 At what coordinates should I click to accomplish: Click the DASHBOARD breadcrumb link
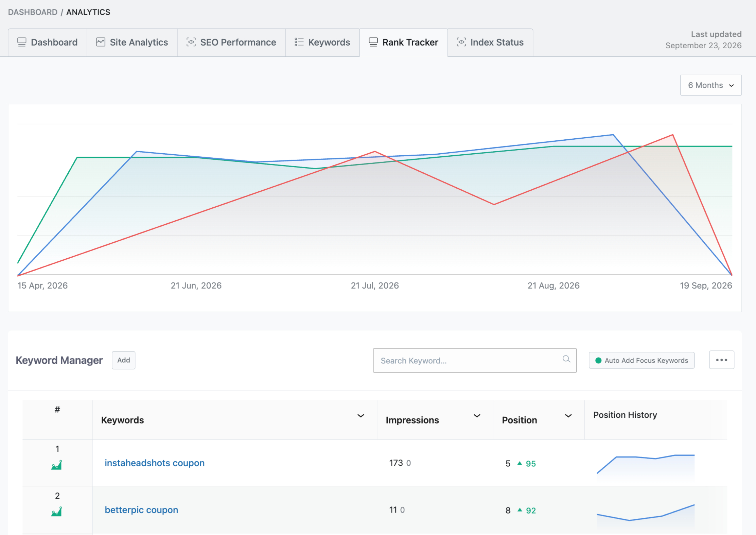click(x=33, y=12)
